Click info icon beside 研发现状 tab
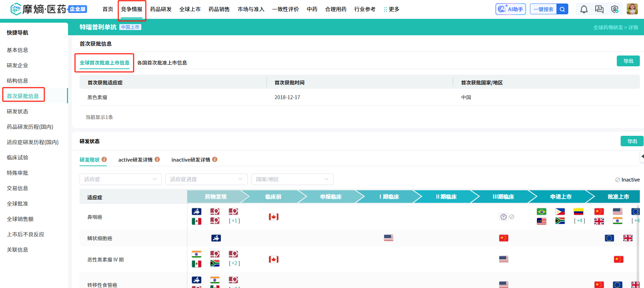 click(104, 160)
